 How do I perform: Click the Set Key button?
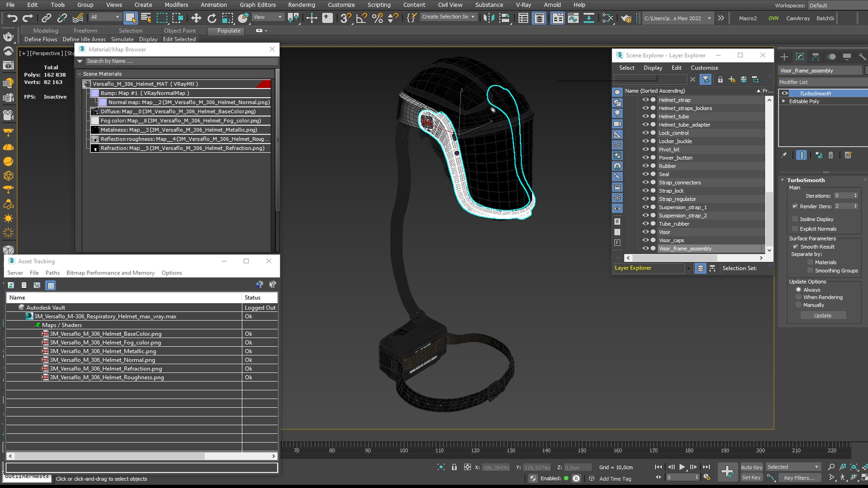(751, 478)
